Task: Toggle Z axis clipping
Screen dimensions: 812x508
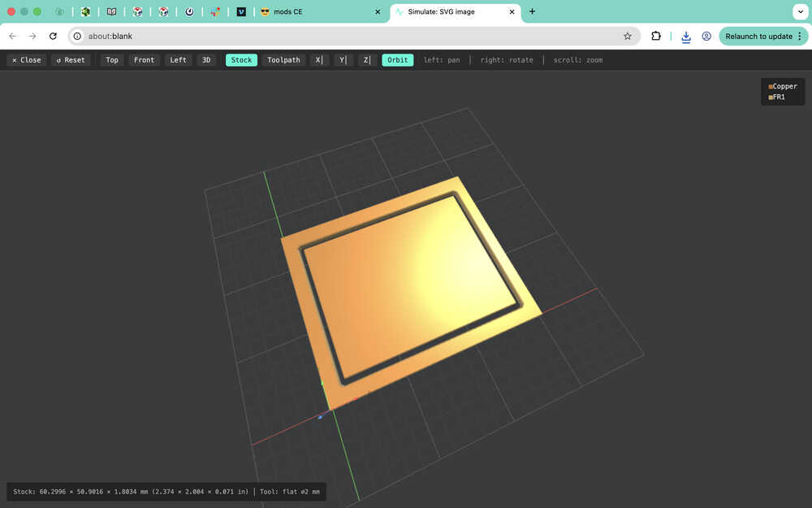Action: click(367, 60)
